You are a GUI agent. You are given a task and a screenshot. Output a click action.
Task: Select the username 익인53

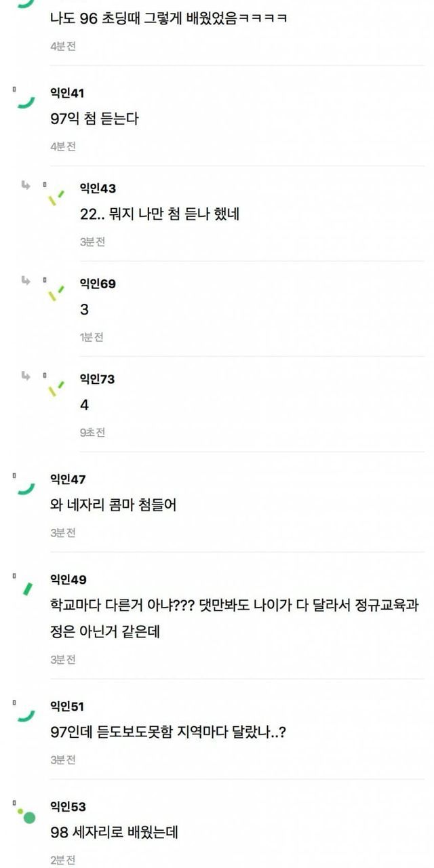pyautogui.click(x=68, y=806)
